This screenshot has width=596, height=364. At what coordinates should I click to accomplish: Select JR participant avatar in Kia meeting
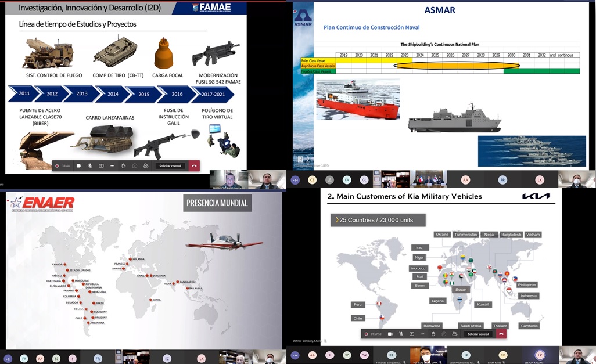[466, 355]
